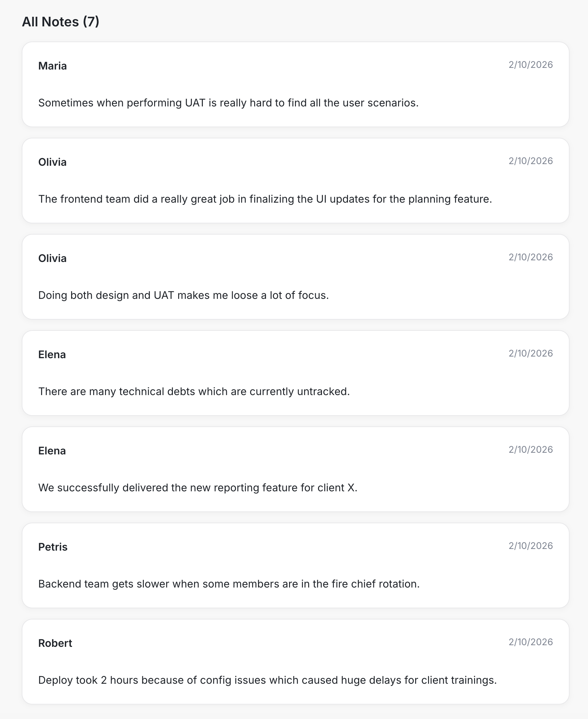Click the author name Petris
588x719 pixels.
click(x=53, y=547)
